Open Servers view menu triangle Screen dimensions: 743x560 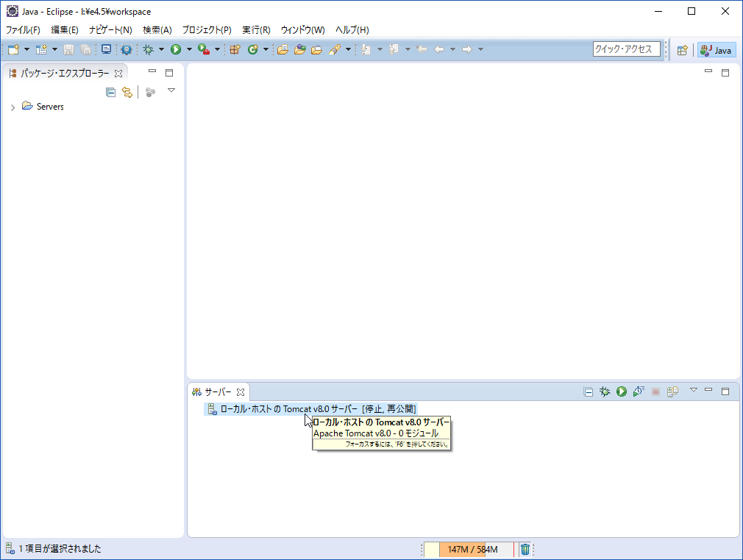(694, 390)
